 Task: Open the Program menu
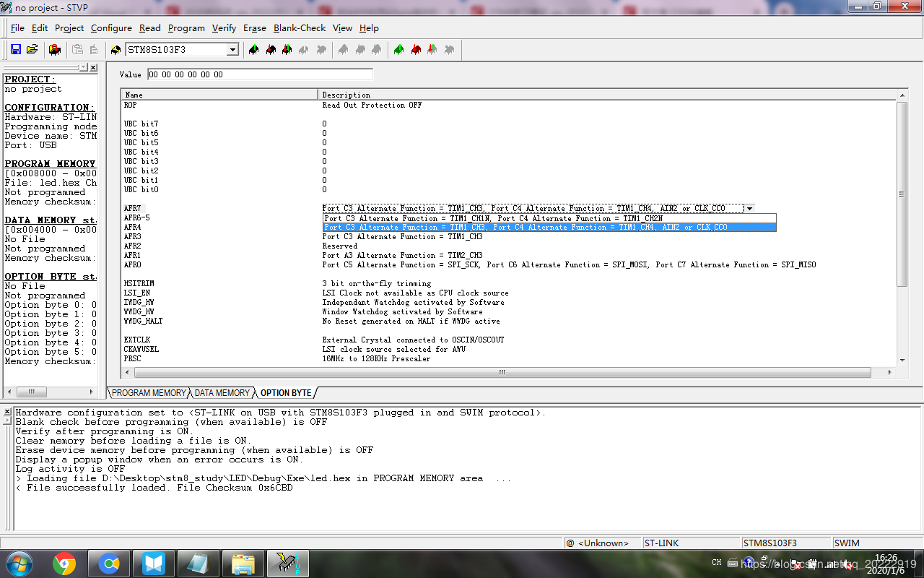click(x=186, y=28)
